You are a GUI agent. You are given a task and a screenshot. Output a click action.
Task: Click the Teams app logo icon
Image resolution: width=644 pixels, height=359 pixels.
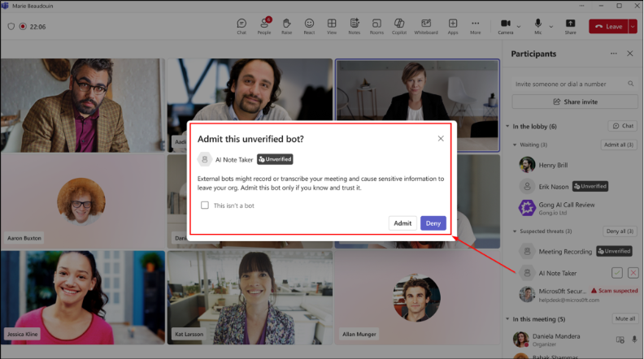[5, 6]
